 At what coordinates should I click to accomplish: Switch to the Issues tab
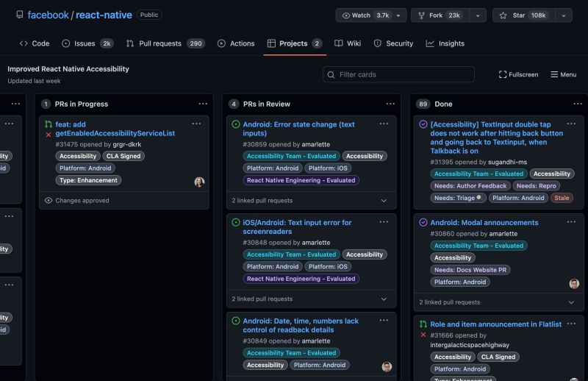87,43
